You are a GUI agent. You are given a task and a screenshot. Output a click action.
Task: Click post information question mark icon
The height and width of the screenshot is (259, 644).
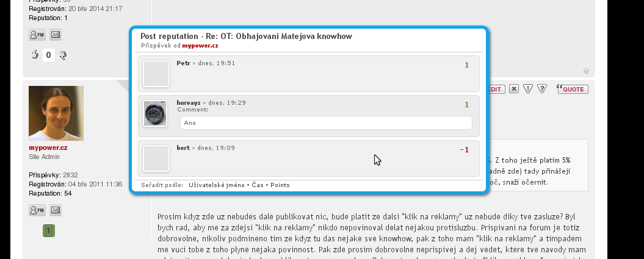[541, 88]
